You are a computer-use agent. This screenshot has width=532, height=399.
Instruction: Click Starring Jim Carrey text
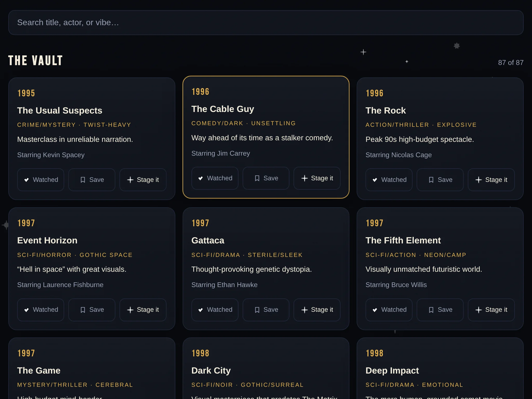point(221,153)
